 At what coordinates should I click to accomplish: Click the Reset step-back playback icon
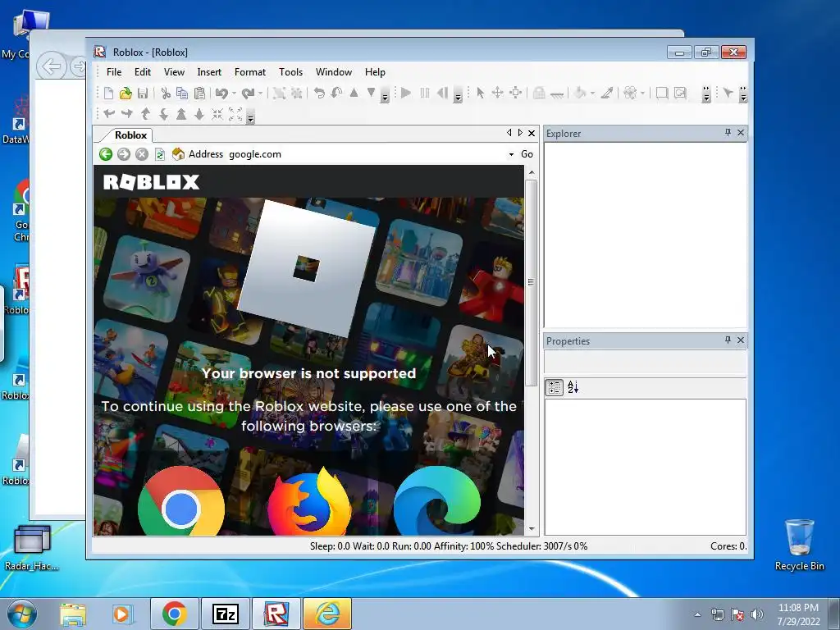(x=442, y=94)
